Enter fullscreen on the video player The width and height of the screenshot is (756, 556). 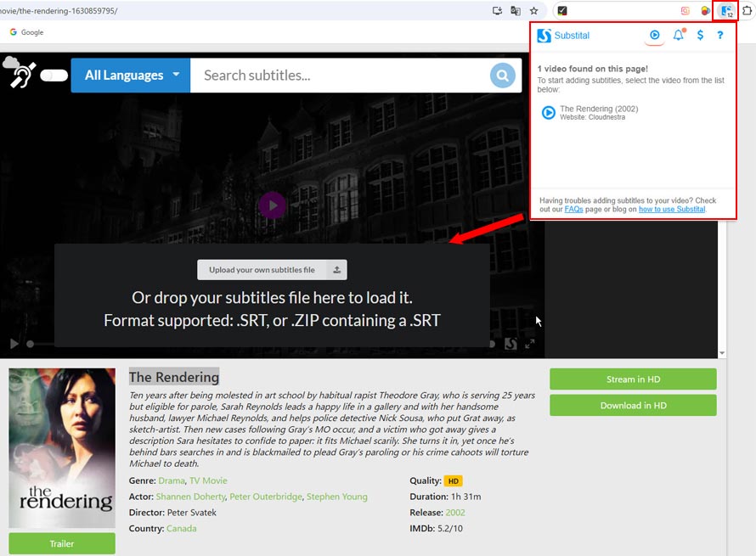530,344
